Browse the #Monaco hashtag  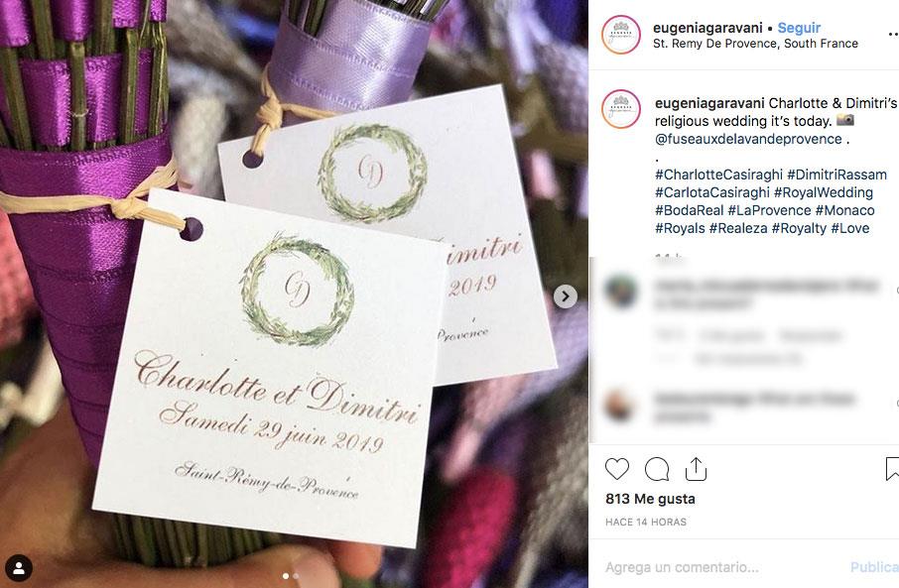pyautogui.click(x=845, y=210)
